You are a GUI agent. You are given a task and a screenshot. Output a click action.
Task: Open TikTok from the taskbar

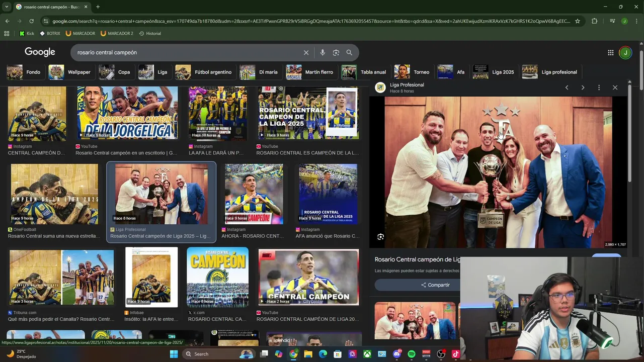click(x=455, y=354)
